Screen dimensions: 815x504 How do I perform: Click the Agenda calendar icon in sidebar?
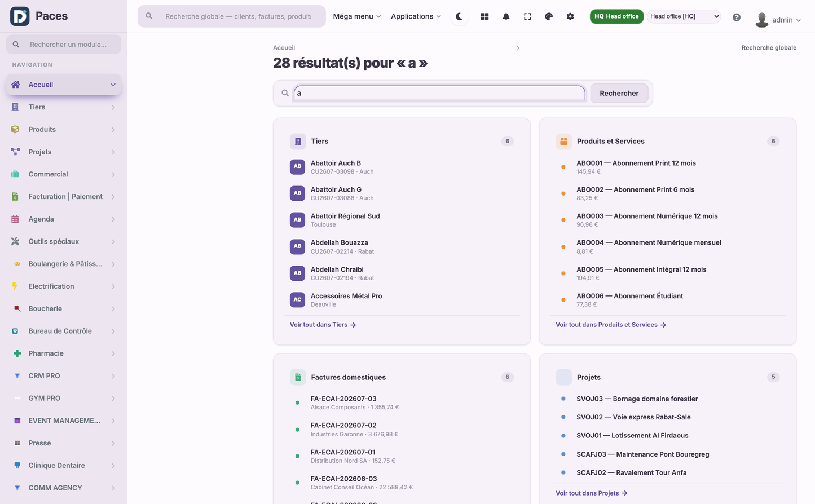tap(15, 219)
